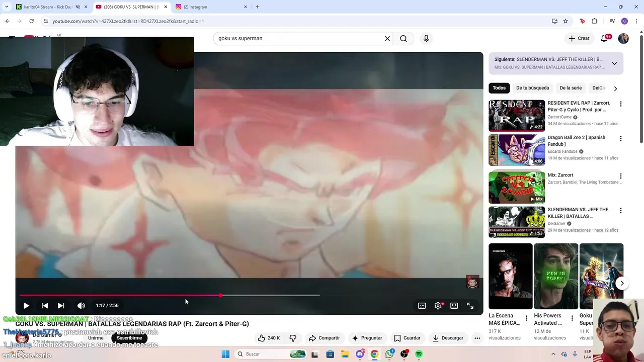Save video with Guardar button
The width and height of the screenshot is (644, 362).
click(x=407, y=338)
